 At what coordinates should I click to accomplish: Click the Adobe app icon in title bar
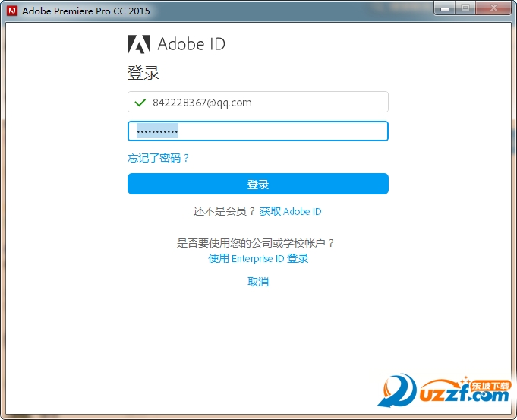(12, 11)
